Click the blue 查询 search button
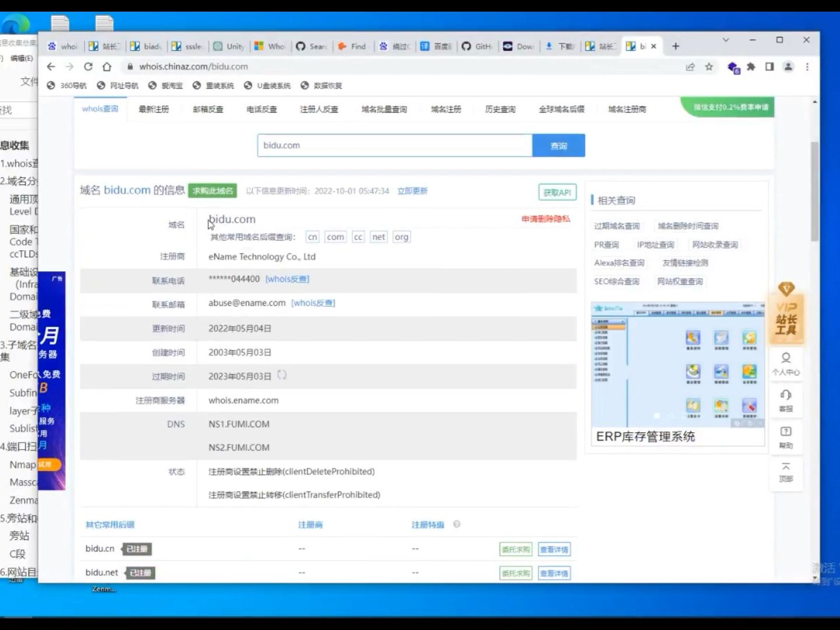This screenshot has height=630, width=840. pos(559,145)
